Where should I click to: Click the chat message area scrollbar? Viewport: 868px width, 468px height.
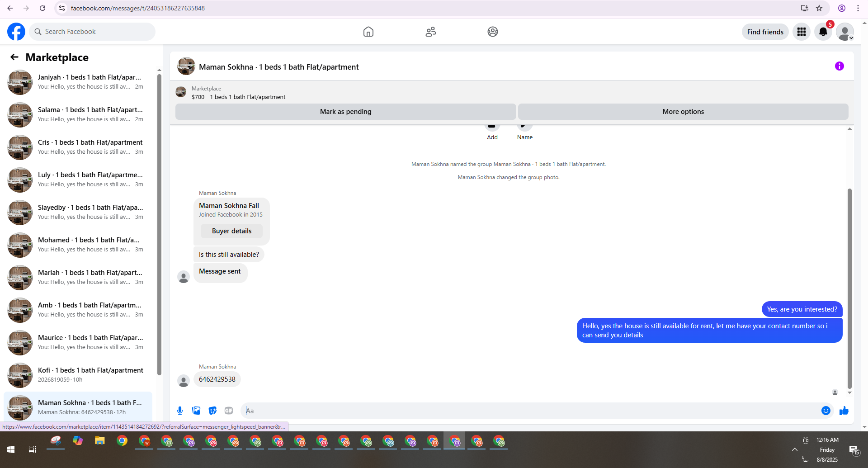pos(849,288)
